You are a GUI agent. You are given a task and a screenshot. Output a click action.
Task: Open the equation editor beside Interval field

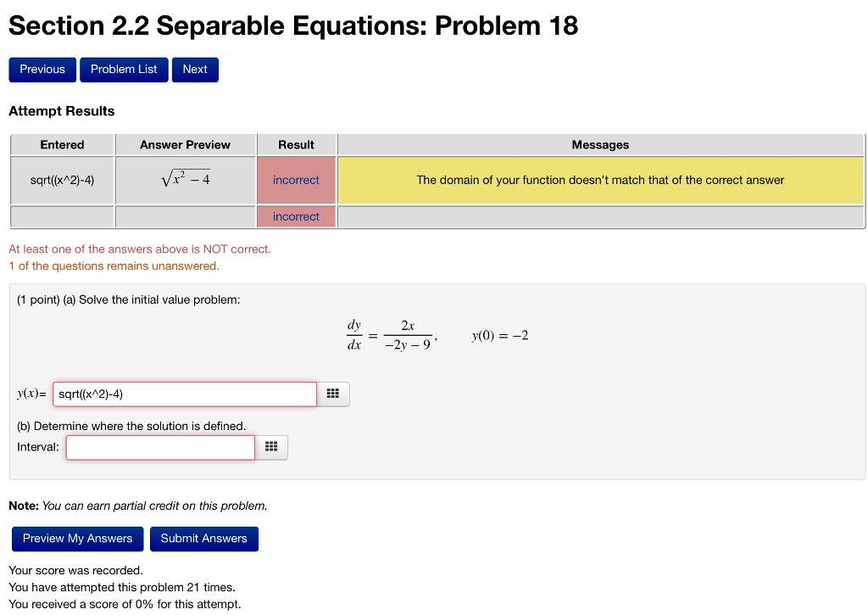271,447
